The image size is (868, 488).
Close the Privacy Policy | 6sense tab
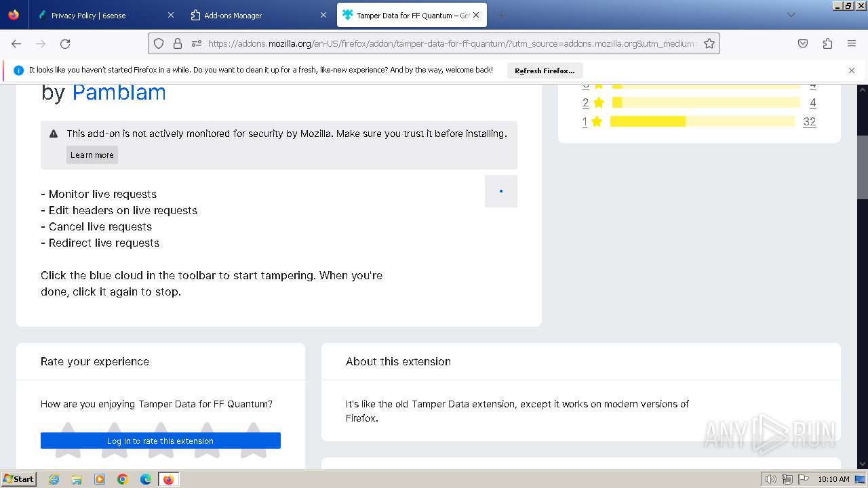pyautogui.click(x=171, y=15)
